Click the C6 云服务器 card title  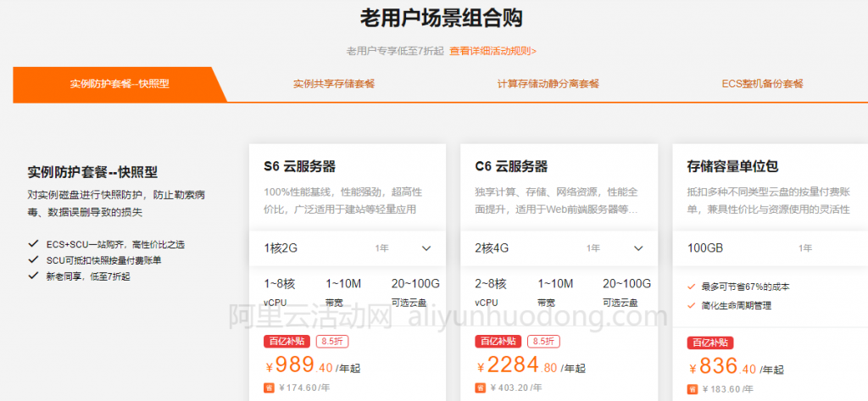tap(511, 166)
